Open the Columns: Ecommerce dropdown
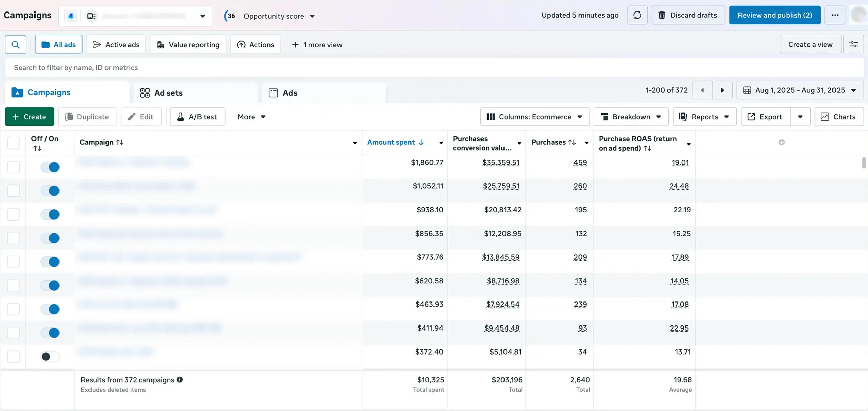 pyautogui.click(x=535, y=117)
